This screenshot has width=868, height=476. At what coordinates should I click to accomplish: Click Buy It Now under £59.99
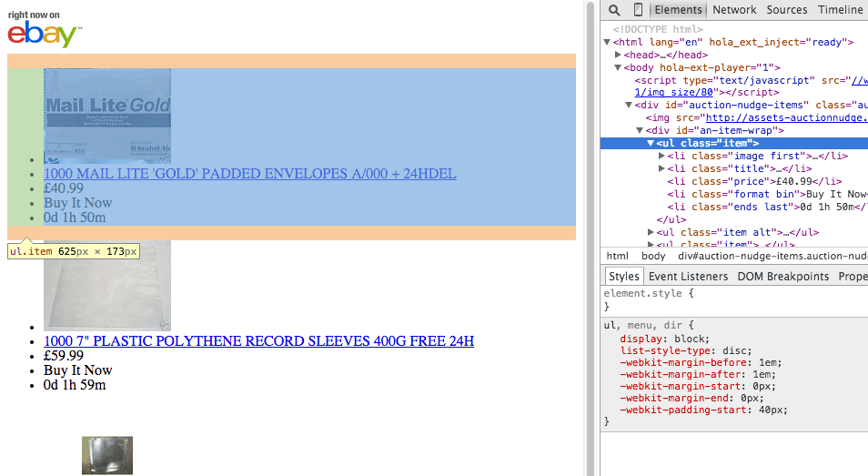click(x=78, y=370)
